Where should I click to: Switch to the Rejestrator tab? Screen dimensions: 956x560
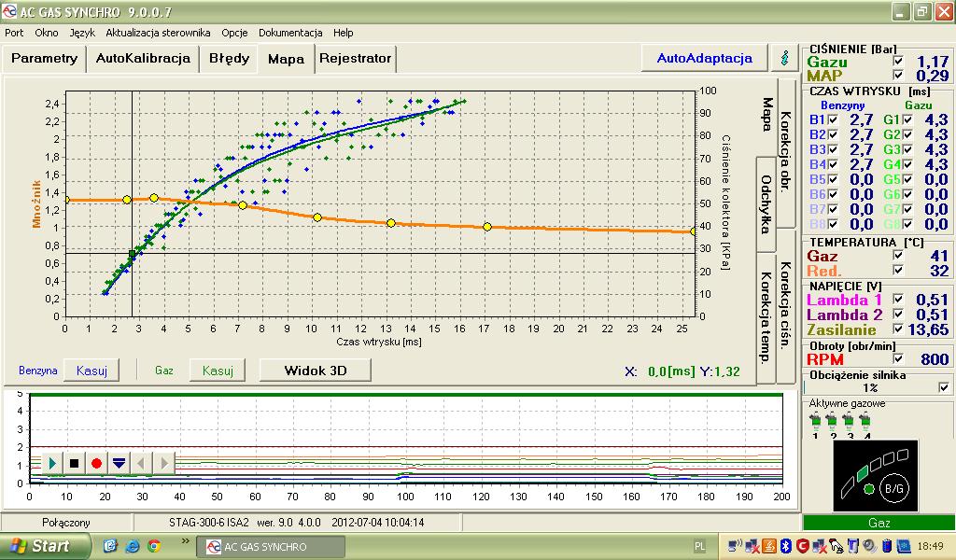[x=356, y=59]
